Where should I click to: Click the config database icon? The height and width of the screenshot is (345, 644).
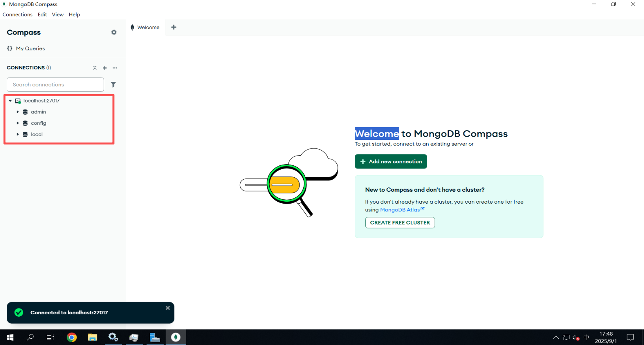pos(25,123)
